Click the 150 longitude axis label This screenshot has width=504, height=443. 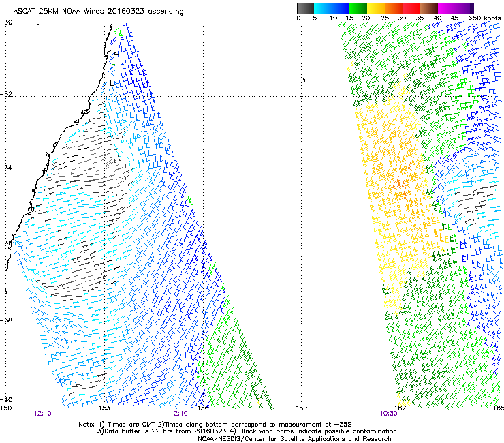pyautogui.click(x=5, y=408)
